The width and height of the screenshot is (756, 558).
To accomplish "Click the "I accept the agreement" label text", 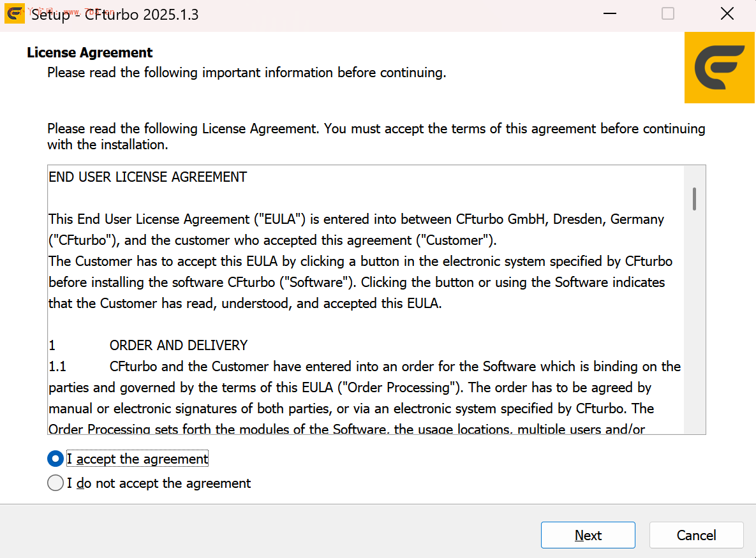I will [138, 459].
